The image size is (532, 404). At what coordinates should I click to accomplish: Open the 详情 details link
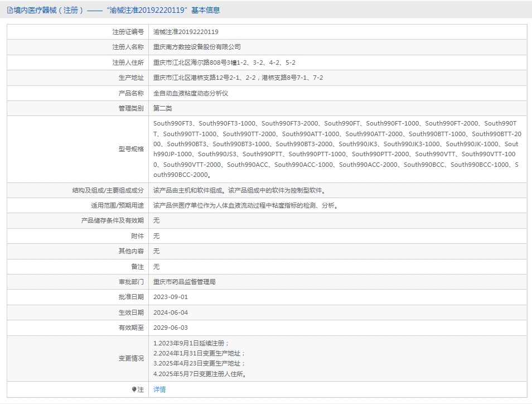159,389
